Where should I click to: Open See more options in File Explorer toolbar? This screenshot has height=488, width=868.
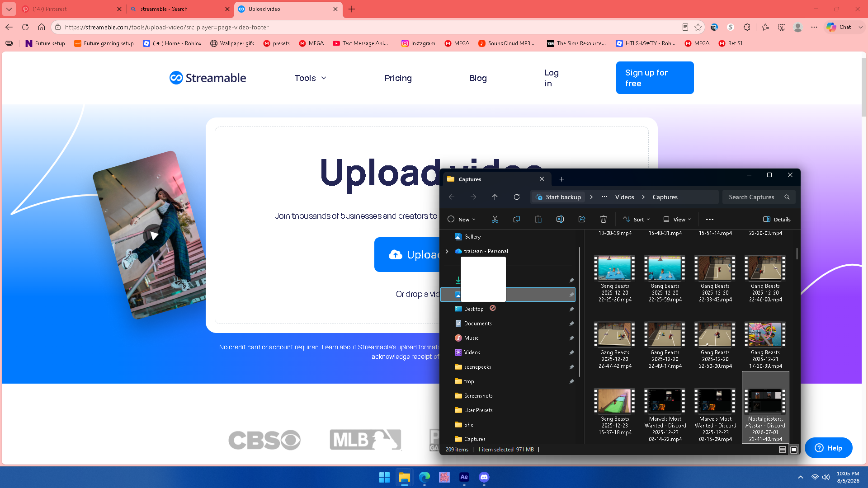coord(710,220)
